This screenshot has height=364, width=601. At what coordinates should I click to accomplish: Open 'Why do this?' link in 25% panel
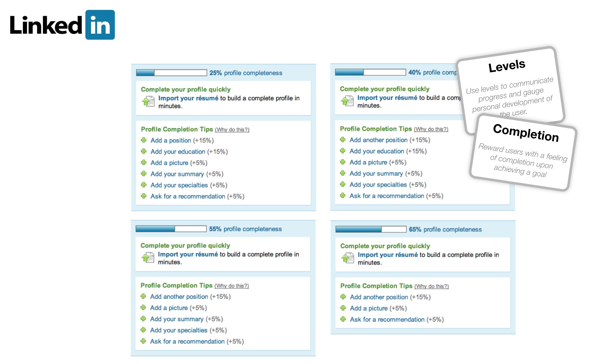232,130
